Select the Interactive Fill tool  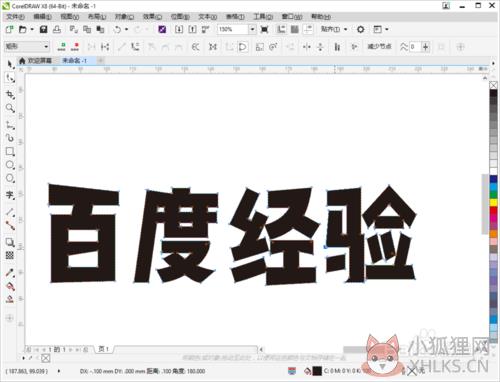(x=10, y=286)
